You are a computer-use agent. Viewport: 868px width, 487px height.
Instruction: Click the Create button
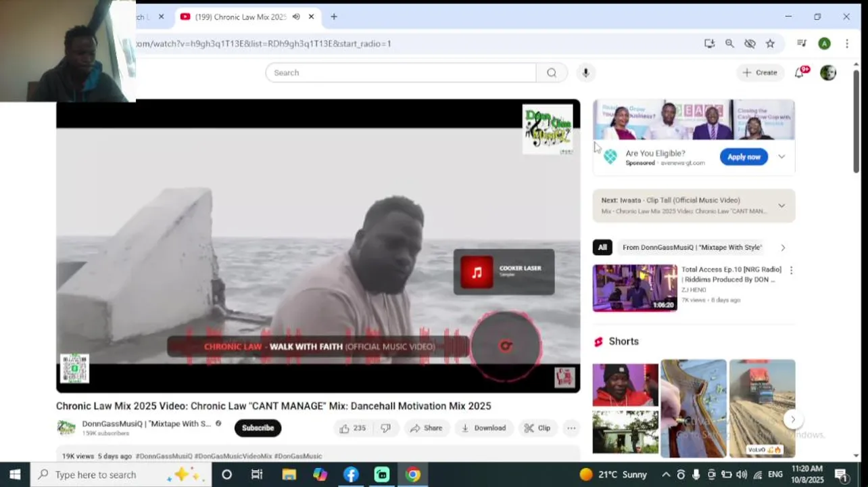pos(760,72)
